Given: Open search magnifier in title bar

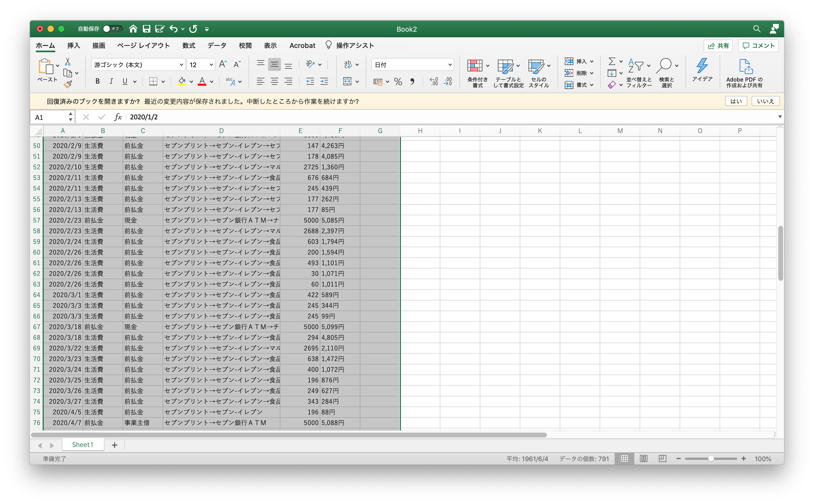Looking at the screenshot, I should point(757,29).
